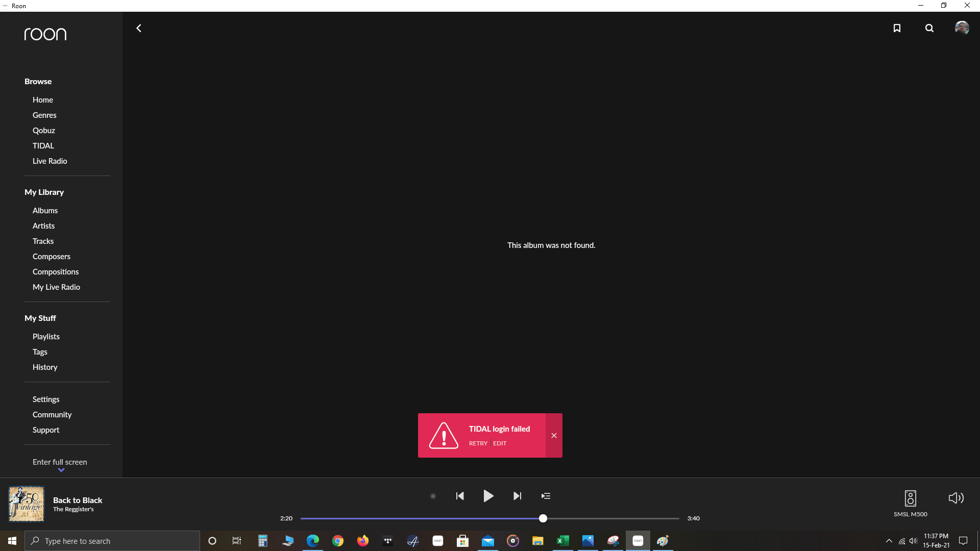Open Playlists under My Stuff
Viewport: 980px width, 551px height.
[x=46, y=337]
